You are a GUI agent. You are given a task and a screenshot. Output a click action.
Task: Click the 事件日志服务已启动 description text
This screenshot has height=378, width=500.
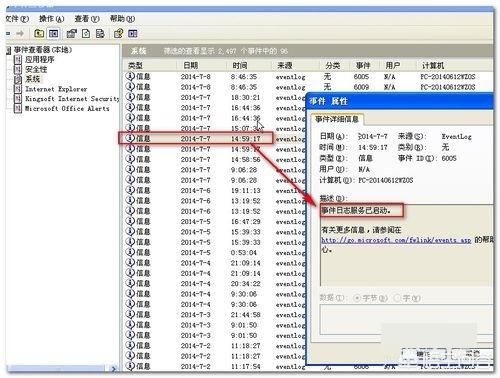click(x=356, y=210)
